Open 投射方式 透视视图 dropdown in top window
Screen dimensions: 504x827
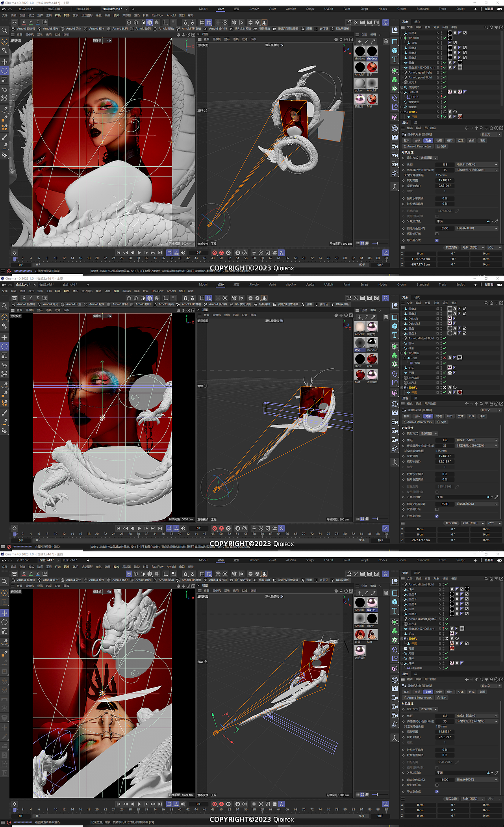pos(428,158)
